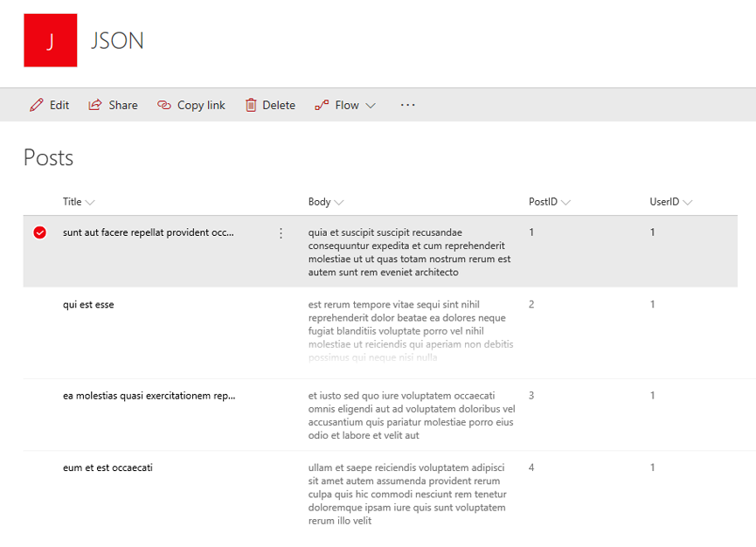Click the red J site logo

pos(50,40)
